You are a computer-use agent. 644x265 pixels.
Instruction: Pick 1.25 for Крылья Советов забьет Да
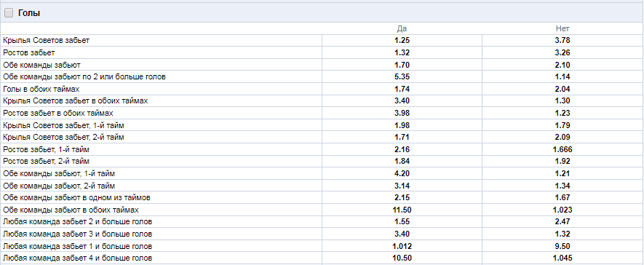[402, 40]
